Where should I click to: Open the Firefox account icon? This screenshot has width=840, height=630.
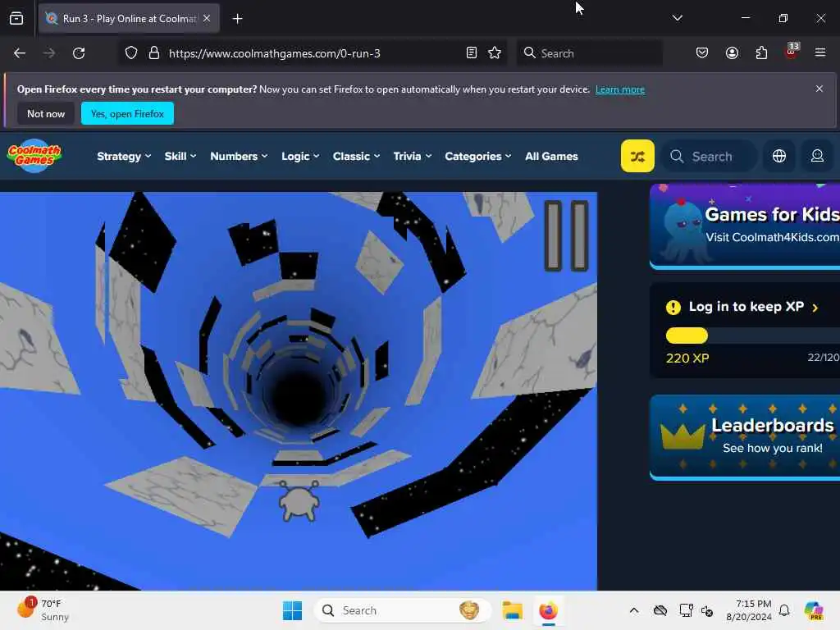pos(732,53)
